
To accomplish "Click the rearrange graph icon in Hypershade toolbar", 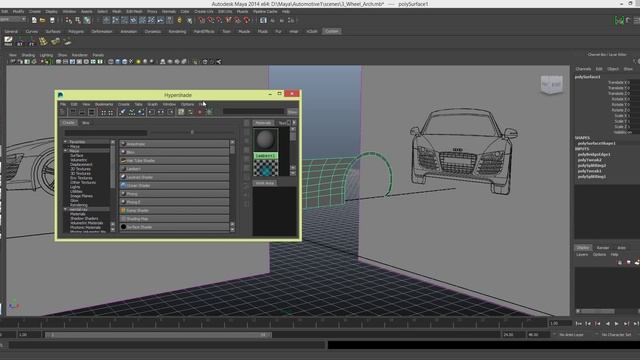I will tap(131, 112).
